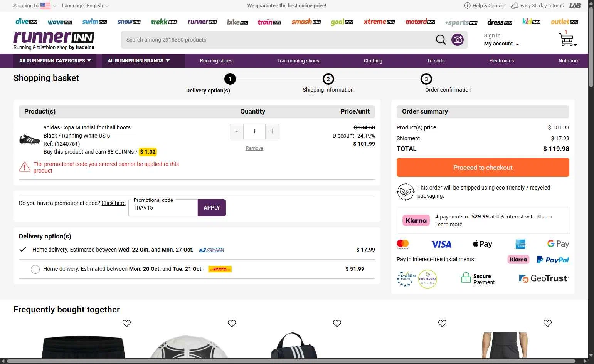Click the PayPal payment logo

(x=552, y=260)
